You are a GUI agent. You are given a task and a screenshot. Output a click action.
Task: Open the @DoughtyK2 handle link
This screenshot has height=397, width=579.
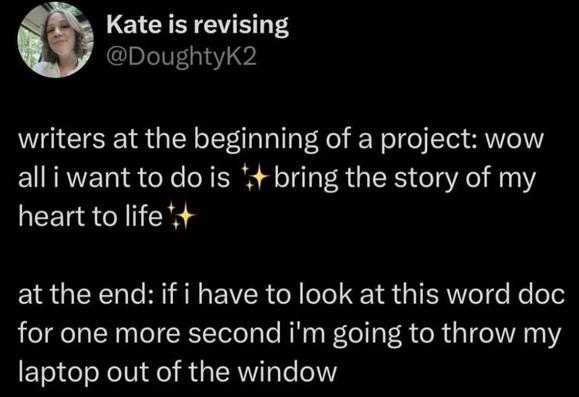(181, 57)
